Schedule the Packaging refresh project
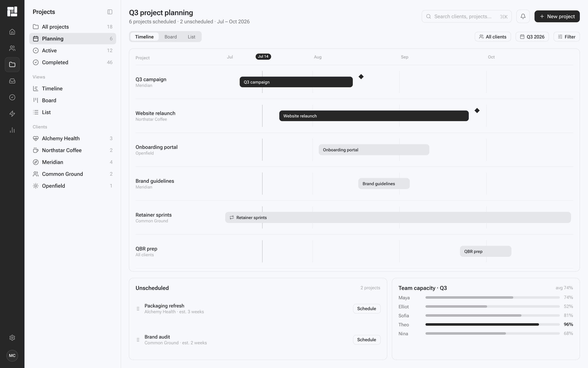 (x=367, y=309)
